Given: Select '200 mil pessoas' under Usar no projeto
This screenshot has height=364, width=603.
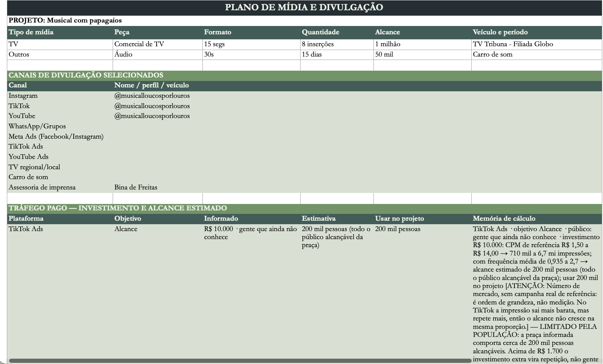Looking at the screenshot, I should point(398,229).
